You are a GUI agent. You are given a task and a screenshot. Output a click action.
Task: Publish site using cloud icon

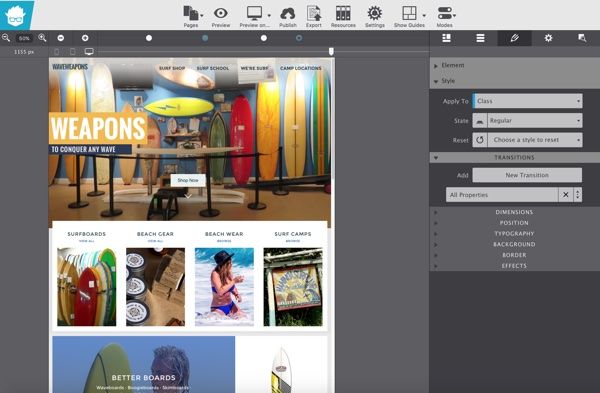coord(288,14)
